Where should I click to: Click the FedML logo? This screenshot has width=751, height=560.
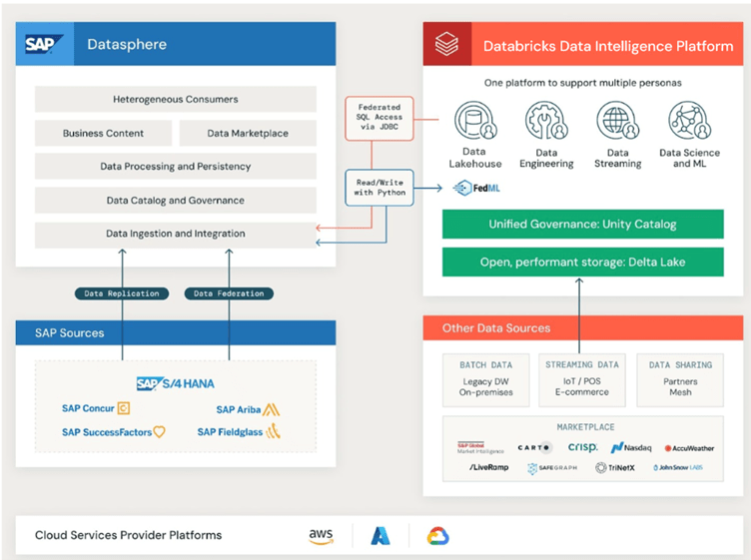(476, 188)
